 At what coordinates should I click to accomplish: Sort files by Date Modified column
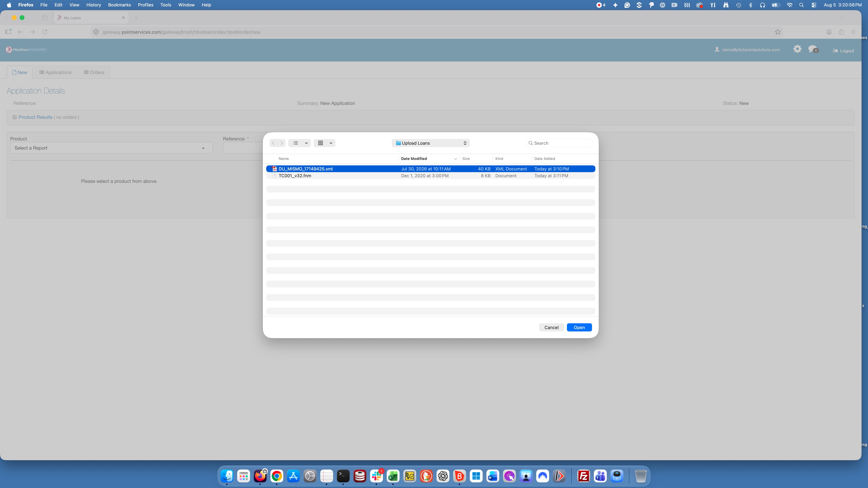429,159
